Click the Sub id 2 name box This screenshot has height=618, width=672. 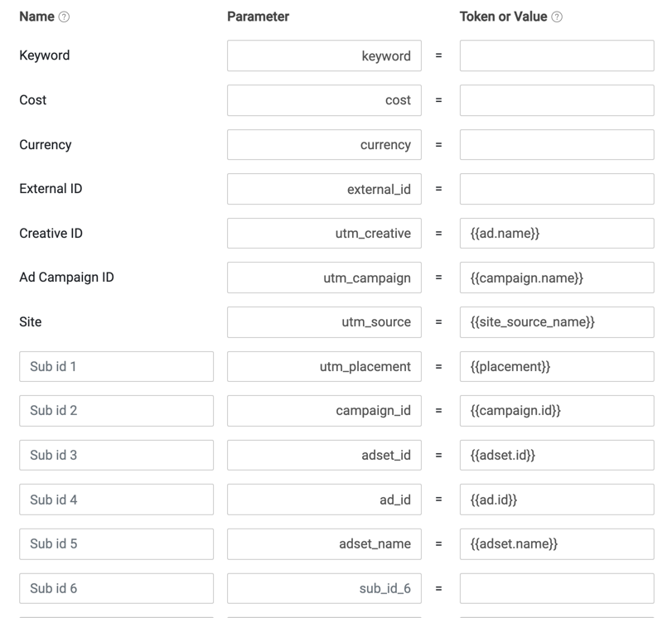(x=116, y=411)
